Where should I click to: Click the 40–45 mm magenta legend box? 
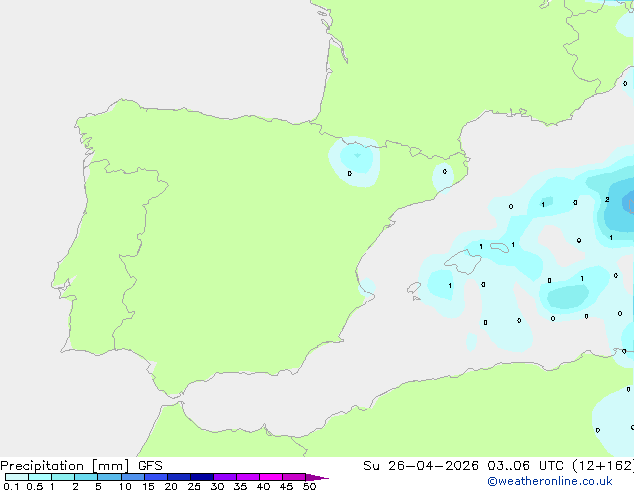(271, 477)
